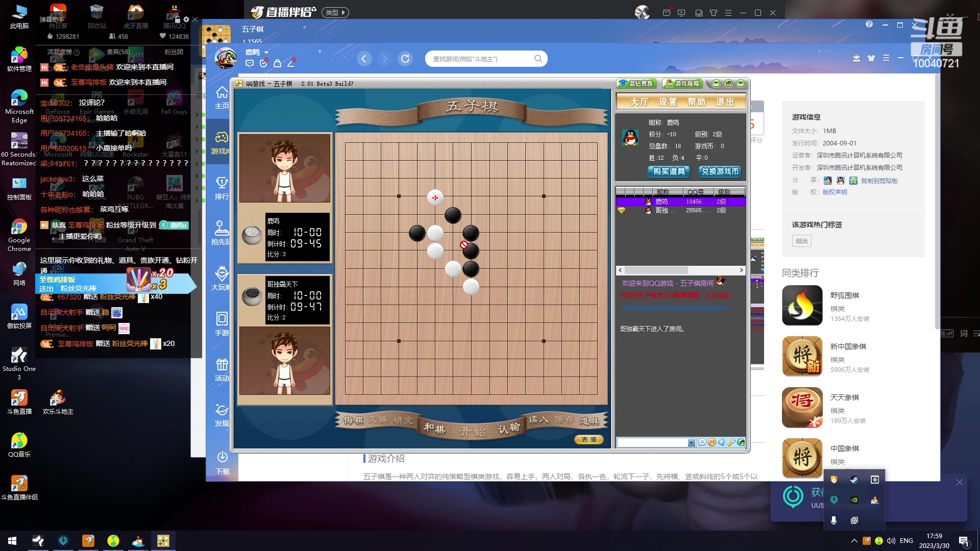Click 读入 load game on ribbon

coord(537,419)
